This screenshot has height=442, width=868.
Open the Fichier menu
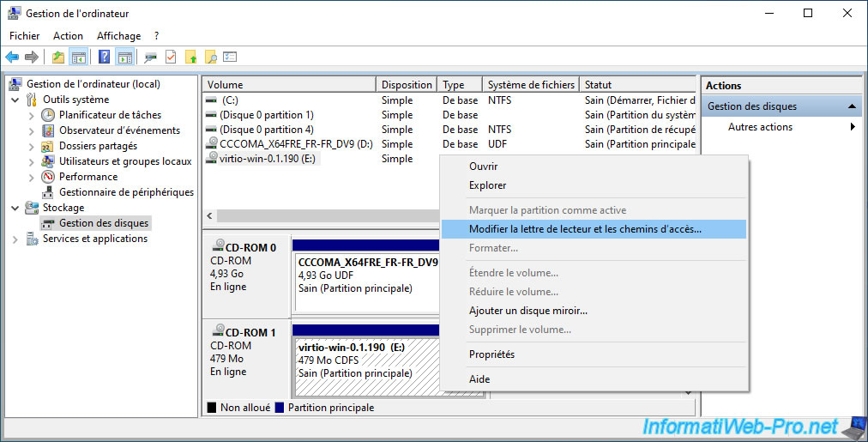[24, 36]
